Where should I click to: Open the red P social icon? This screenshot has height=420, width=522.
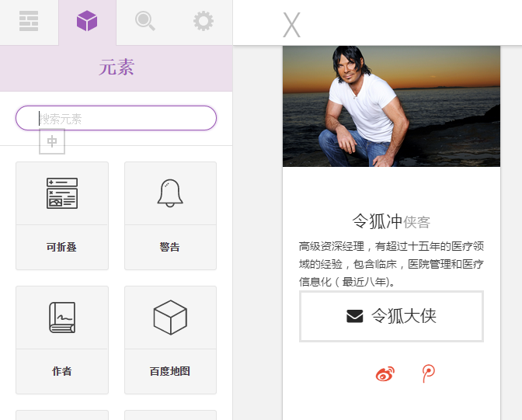429,373
